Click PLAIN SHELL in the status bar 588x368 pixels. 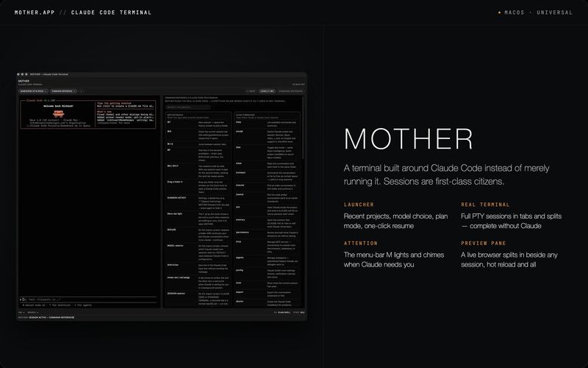click(x=282, y=312)
